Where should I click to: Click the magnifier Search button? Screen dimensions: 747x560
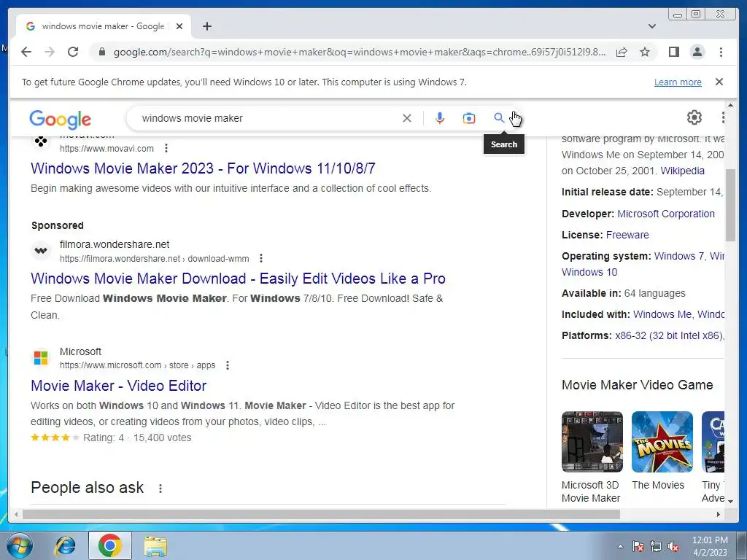pos(499,117)
